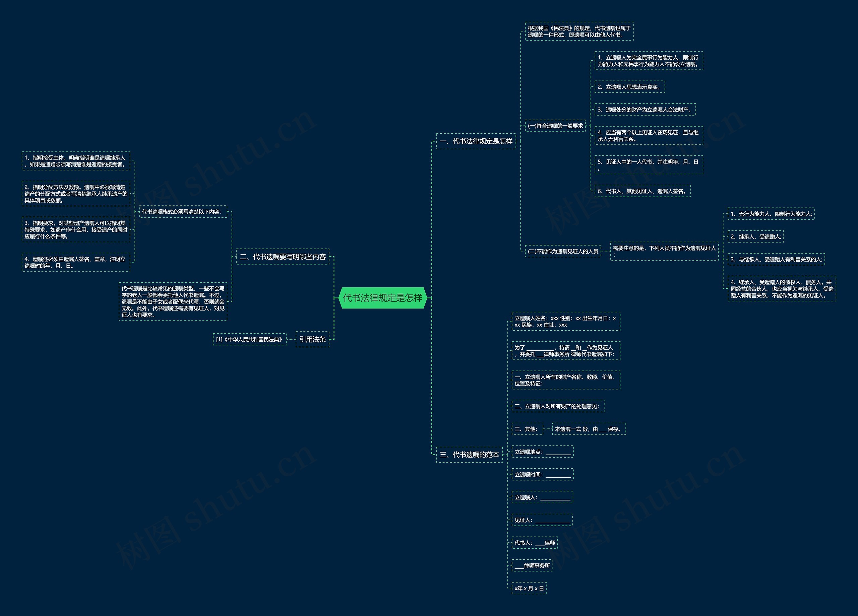
Task: Click node x年 x 月 x 日
Action: (x=529, y=589)
